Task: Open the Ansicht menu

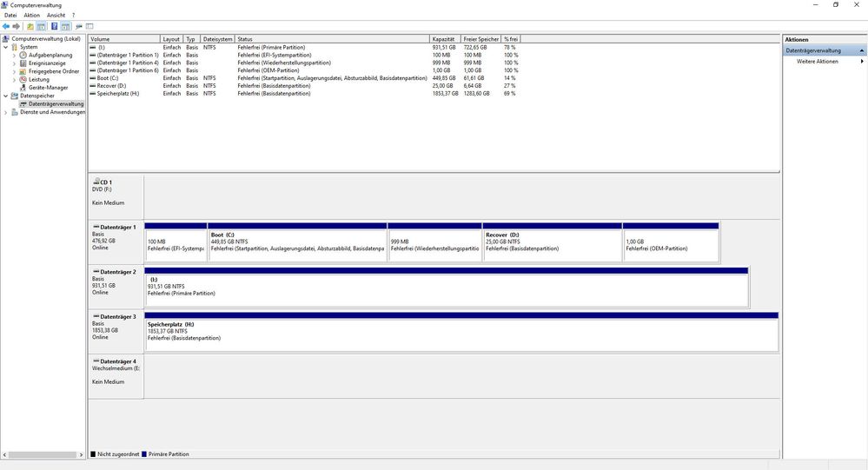Action: click(x=56, y=16)
